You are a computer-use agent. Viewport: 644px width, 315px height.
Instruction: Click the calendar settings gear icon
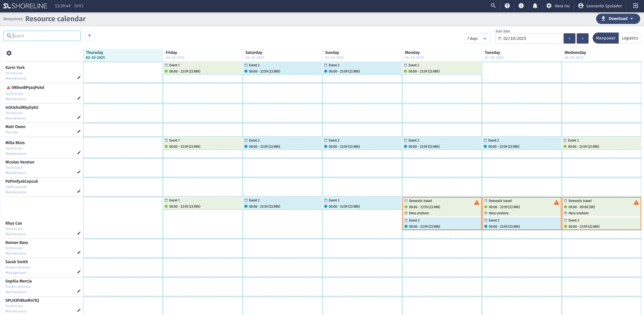pyautogui.click(x=9, y=53)
